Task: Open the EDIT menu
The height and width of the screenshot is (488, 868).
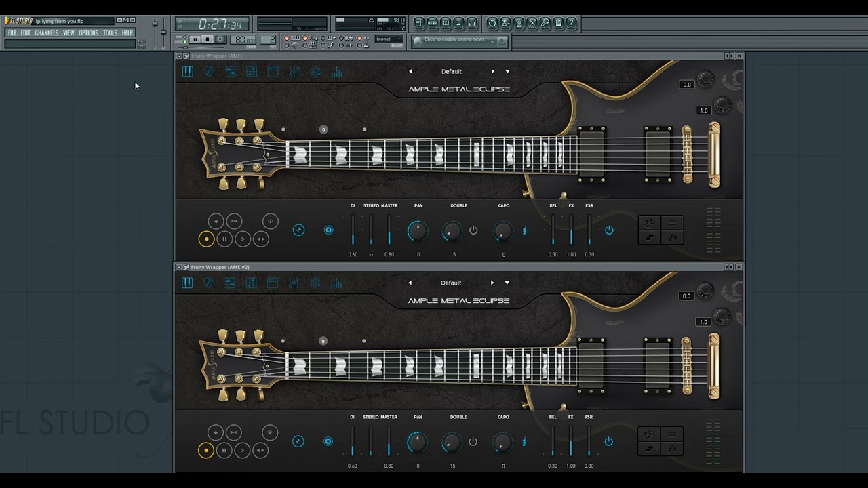Action: (25, 33)
